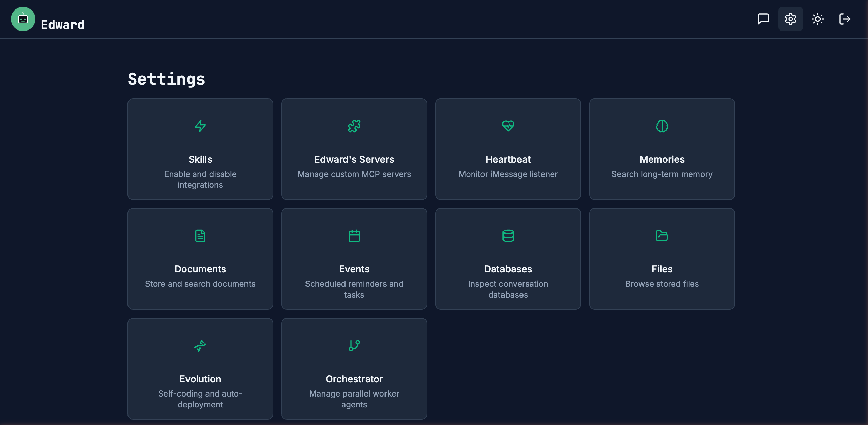Click the open folder icon on the Files card

click(662, 236)
